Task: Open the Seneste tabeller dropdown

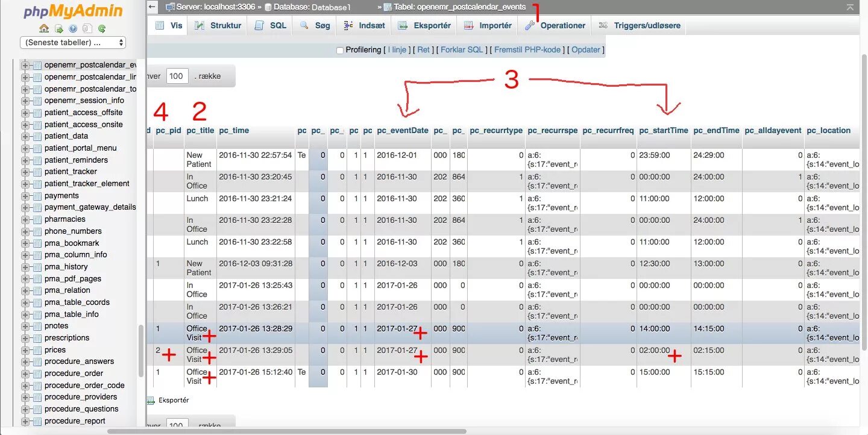Action: 73,42
